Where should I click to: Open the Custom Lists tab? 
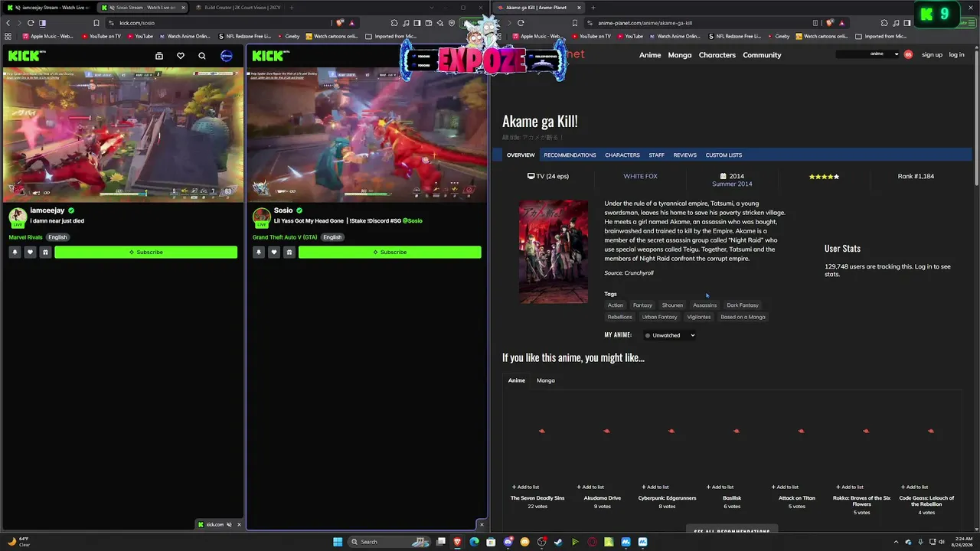click(724, 155)
